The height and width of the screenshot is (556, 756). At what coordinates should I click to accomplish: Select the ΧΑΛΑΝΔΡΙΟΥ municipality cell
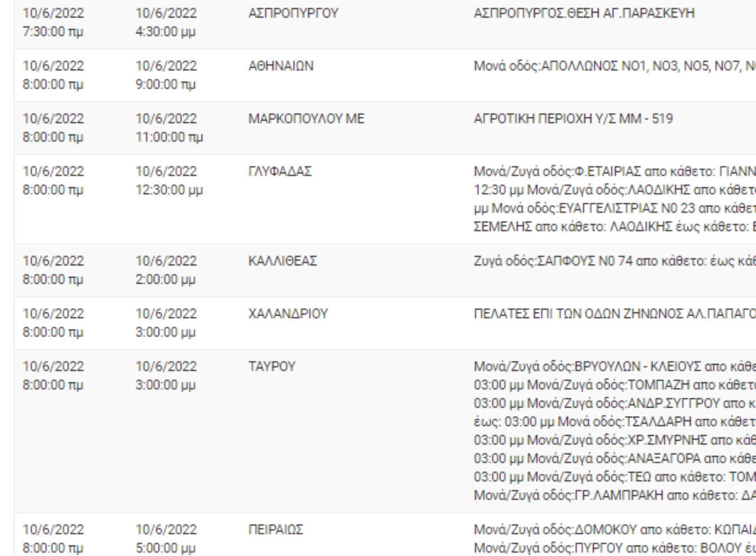pyautogui.click(x=288, y=314)
